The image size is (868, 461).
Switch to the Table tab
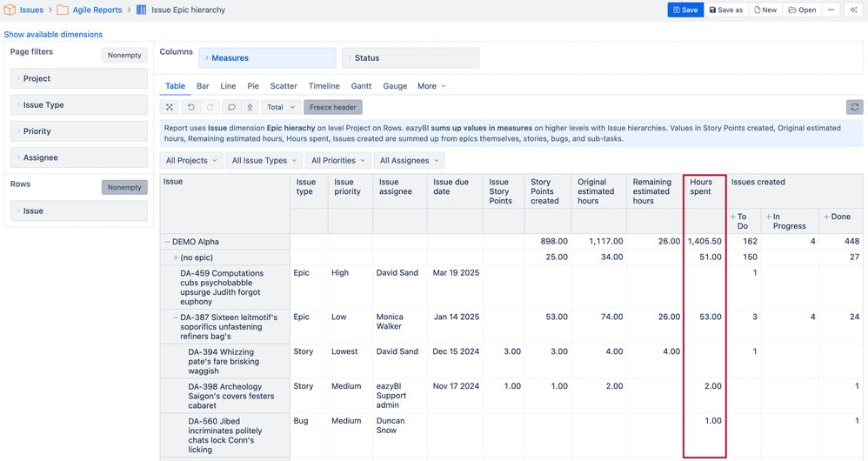(175, 86)
